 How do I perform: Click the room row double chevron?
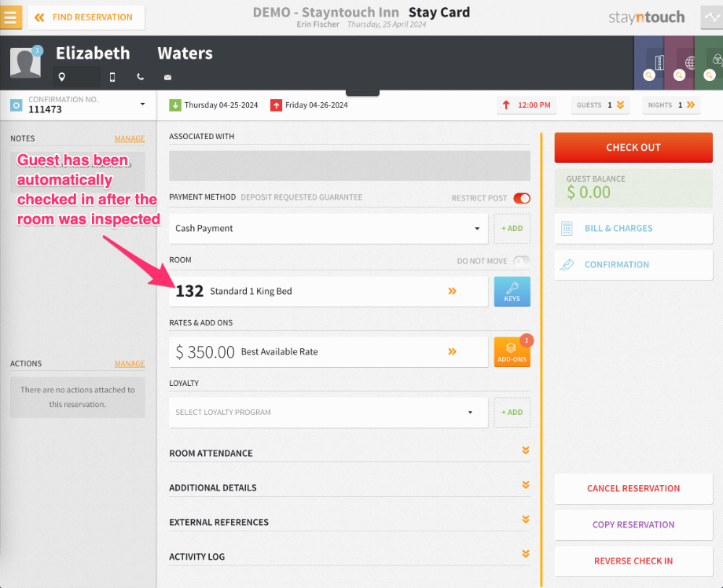tap(453, 291)
